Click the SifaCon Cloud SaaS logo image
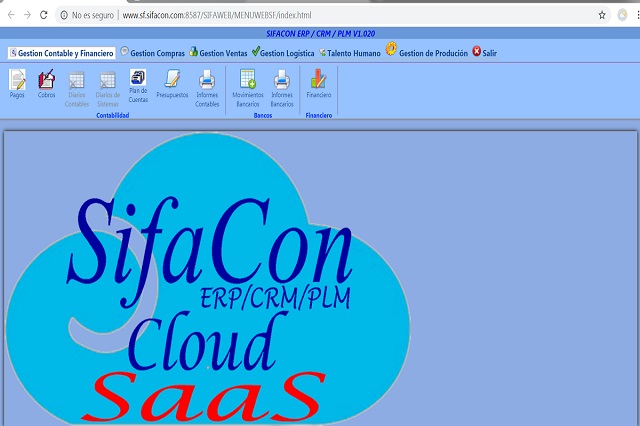This screenshot has width=640, height=426. (207, 278)
